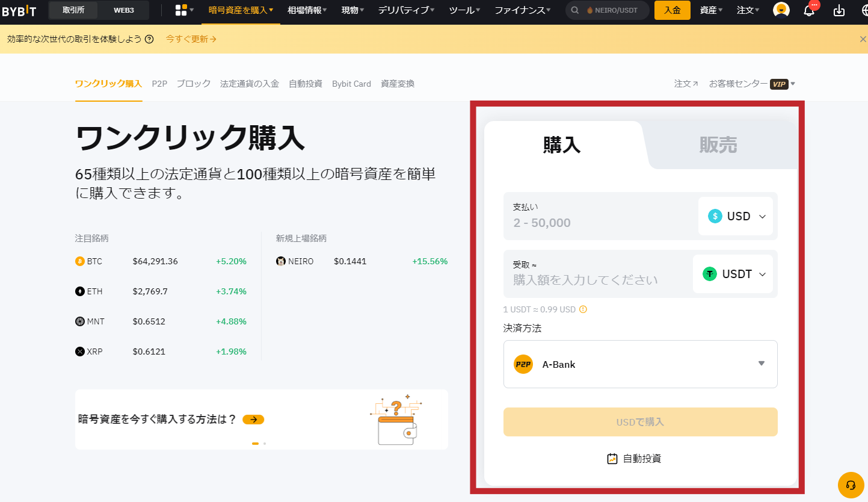Expand the お客様センター dropdown
868x502 pixels.
(752, 84)
